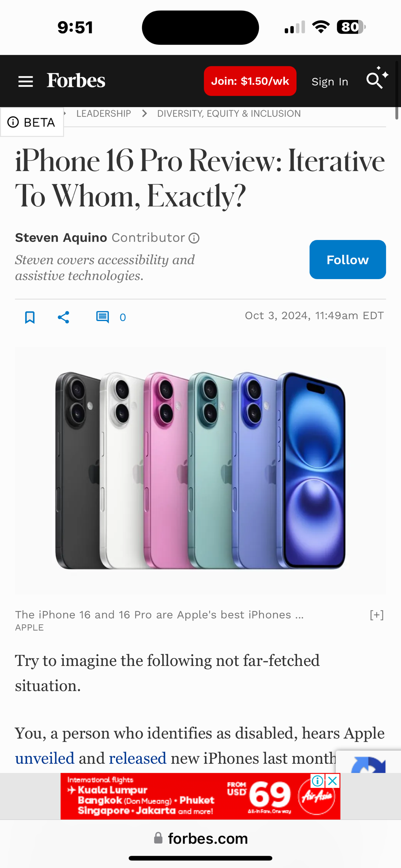Follow Steven Aquino
Image resolution: width=401 pixels, height=868 pixels.
[x=348, y=259]
